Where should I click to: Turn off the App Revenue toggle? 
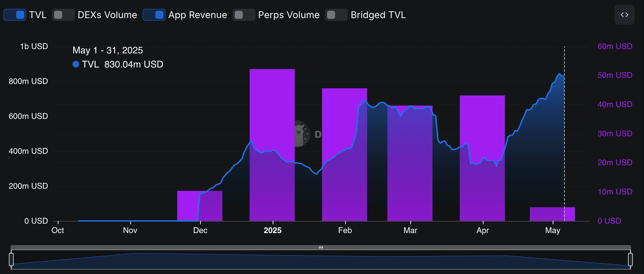coord(154,15)
